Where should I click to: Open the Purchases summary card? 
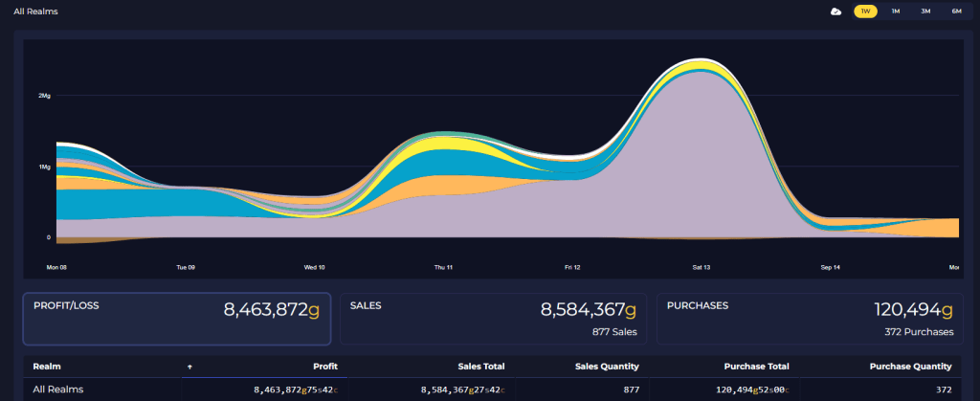coord(810,319)
